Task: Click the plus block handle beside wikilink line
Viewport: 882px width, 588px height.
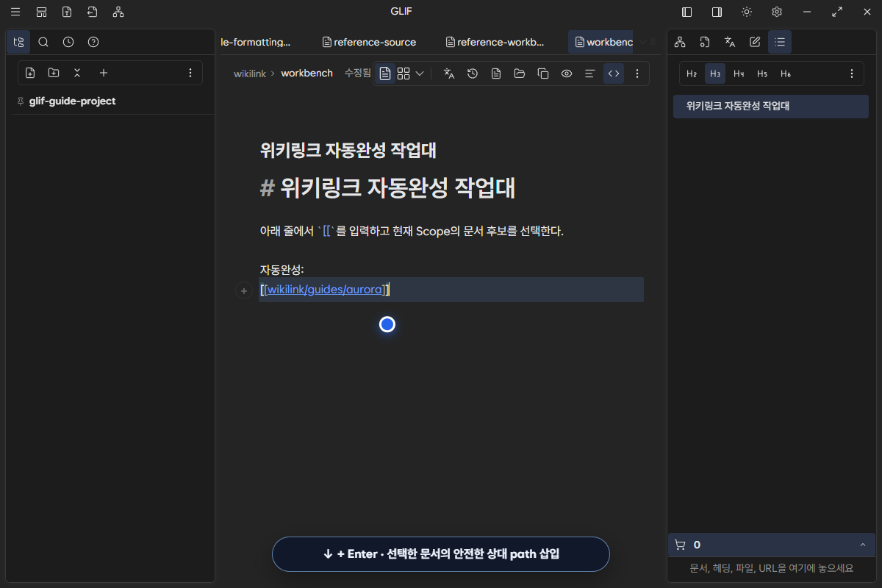Action: point(243,291)
